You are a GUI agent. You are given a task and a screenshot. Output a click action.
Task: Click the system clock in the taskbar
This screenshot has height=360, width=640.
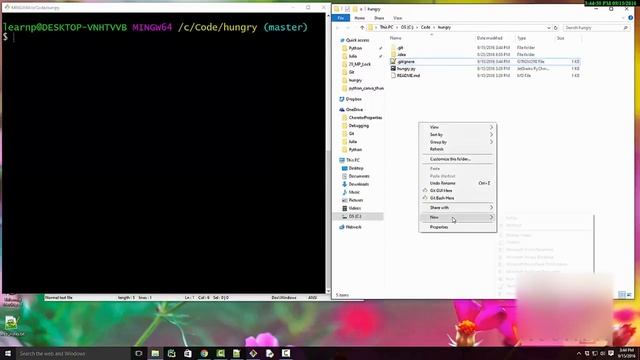pos(626,353)
